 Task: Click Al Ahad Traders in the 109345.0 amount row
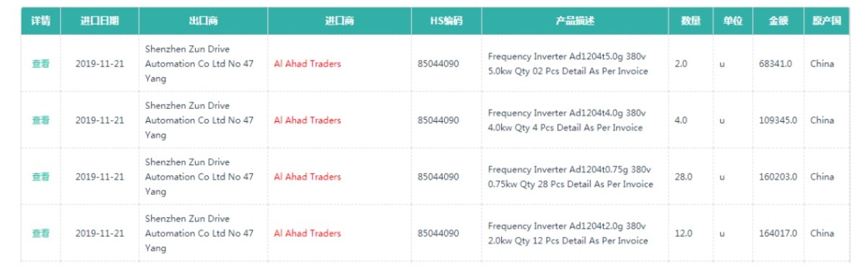point(308,121)
